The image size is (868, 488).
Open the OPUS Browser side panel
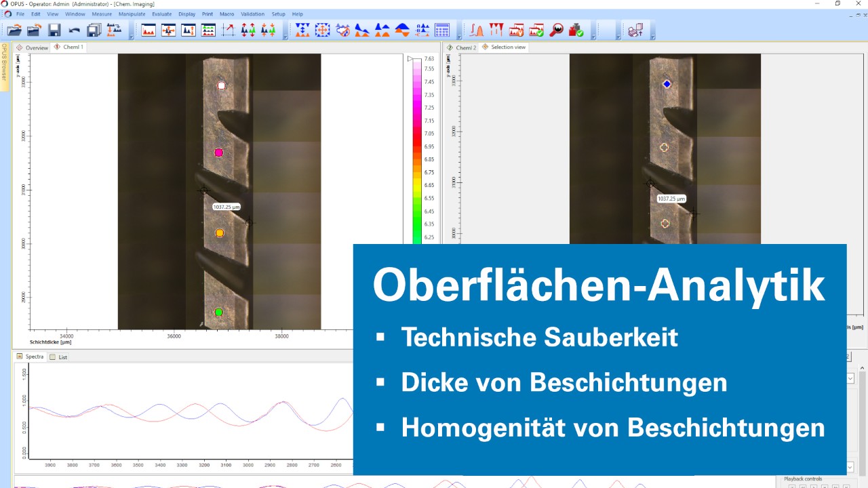[4, 62]
